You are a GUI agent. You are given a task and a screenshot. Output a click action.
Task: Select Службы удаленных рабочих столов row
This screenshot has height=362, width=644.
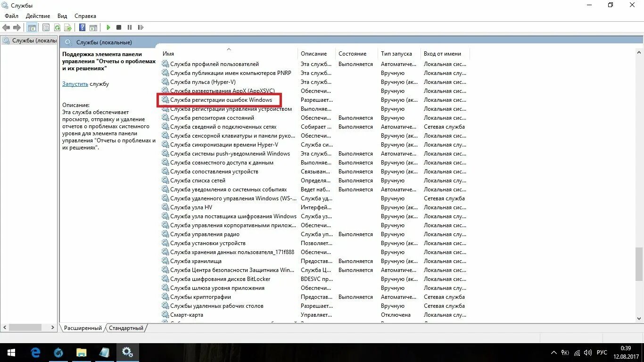tap(315, 306)
